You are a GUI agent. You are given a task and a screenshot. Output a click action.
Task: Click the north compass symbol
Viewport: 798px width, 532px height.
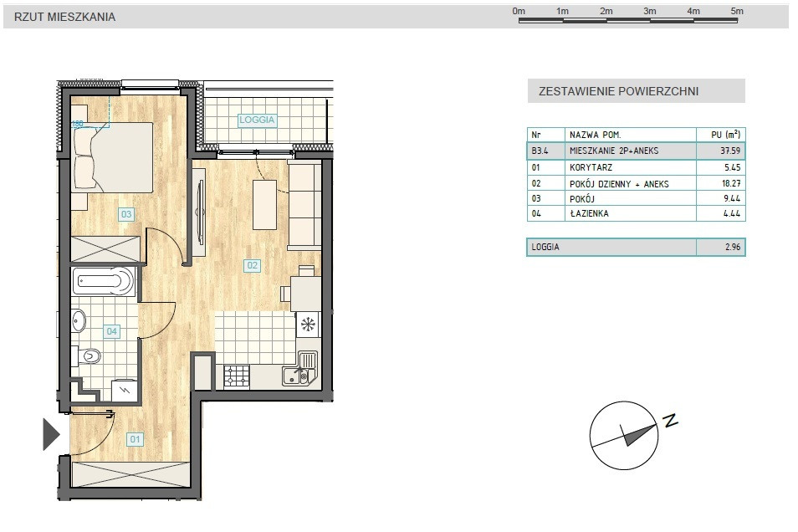pyautogui.click(x=623, y=435)
